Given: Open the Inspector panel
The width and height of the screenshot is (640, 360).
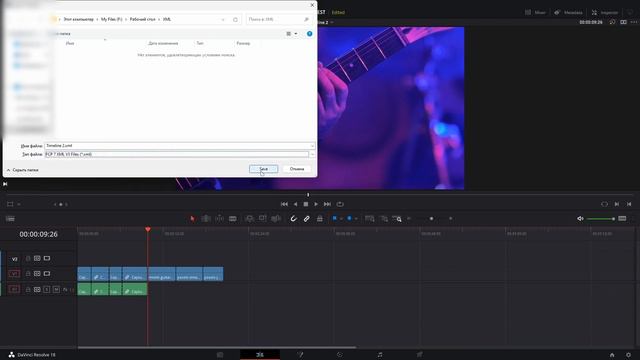Looking at the screenshot, I should (605, 12).
